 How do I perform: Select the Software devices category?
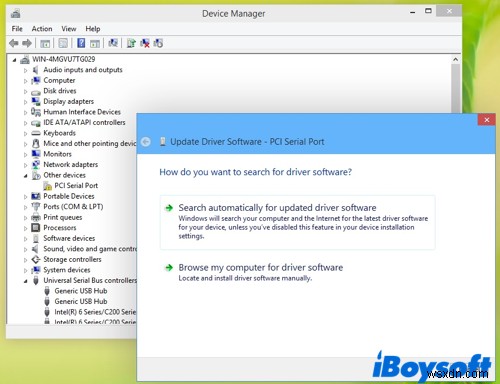(x=69, y=238)
